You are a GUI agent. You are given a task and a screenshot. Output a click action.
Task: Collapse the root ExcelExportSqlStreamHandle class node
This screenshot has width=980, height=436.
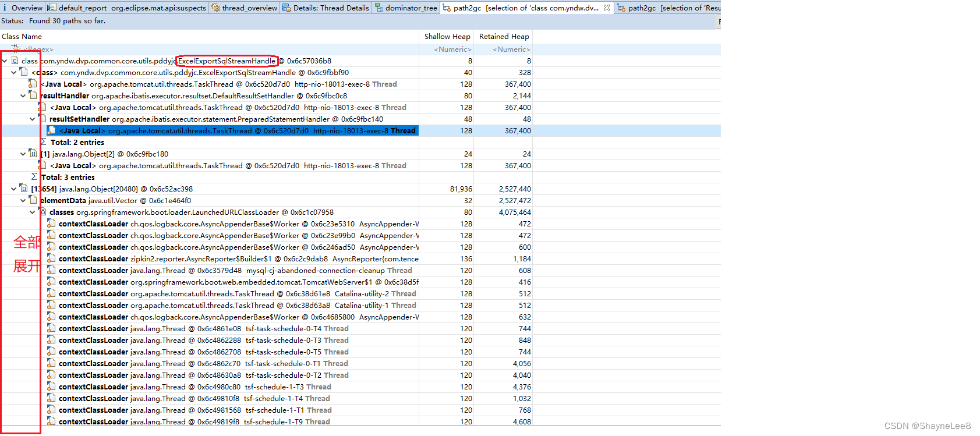pos(5,61)
